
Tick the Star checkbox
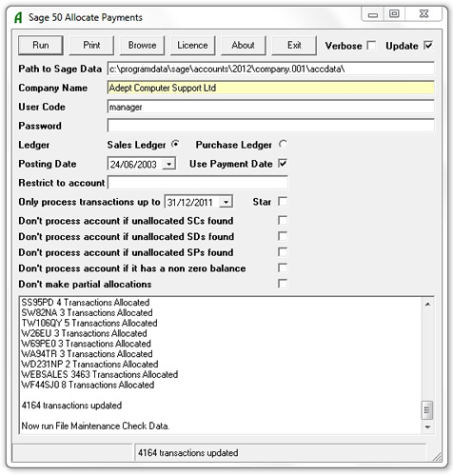click(x=283, y=202)
